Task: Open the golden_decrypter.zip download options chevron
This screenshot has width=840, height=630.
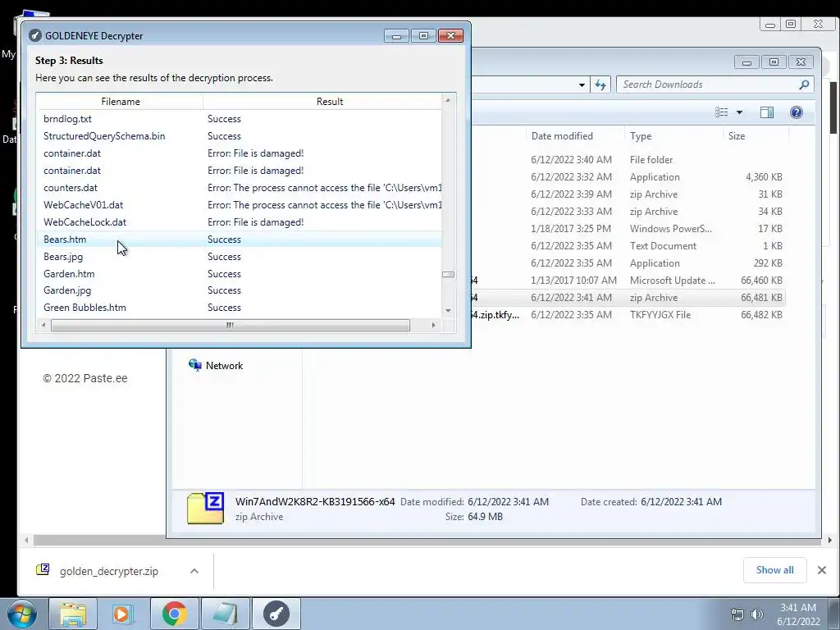Action: click(194, 571)
